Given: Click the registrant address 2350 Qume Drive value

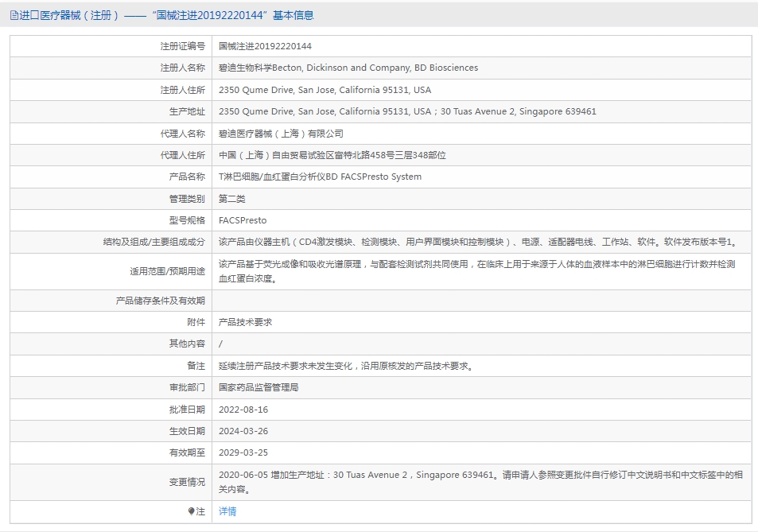Looking at the screenshot, I should point(325,90).
